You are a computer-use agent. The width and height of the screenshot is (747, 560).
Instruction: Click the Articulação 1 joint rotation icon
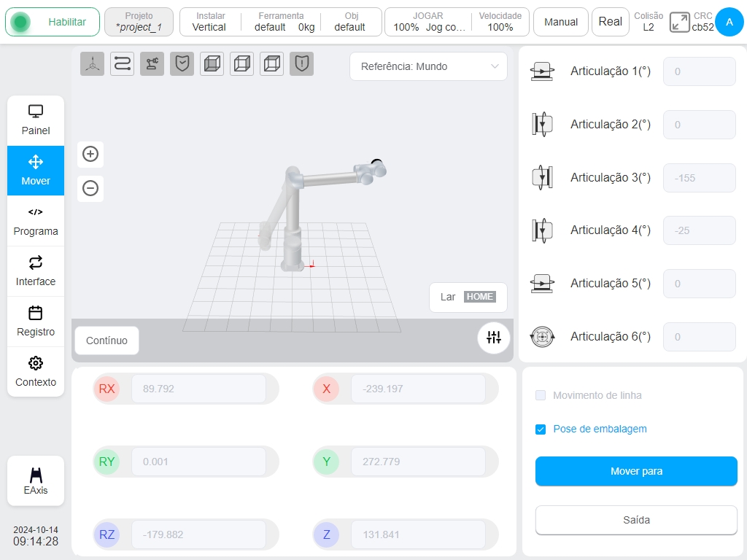pyautogui.click(x=542, y=71)
